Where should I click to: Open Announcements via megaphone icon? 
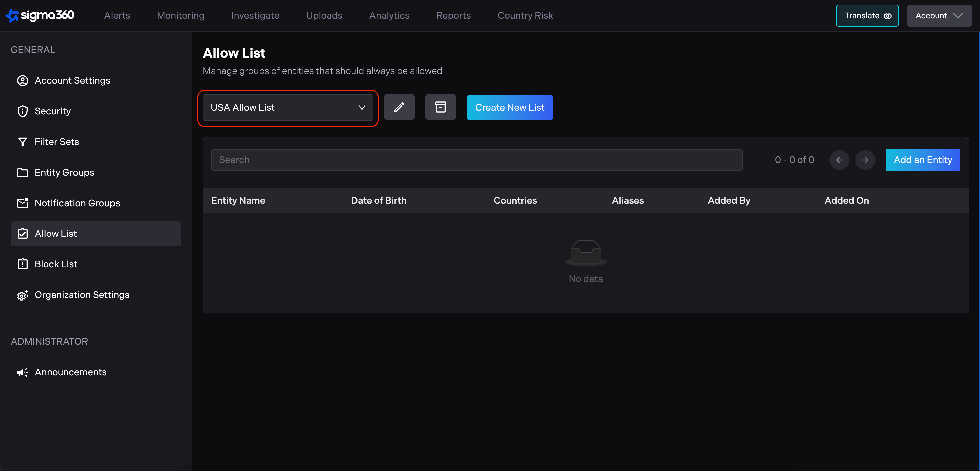[23, 372]
